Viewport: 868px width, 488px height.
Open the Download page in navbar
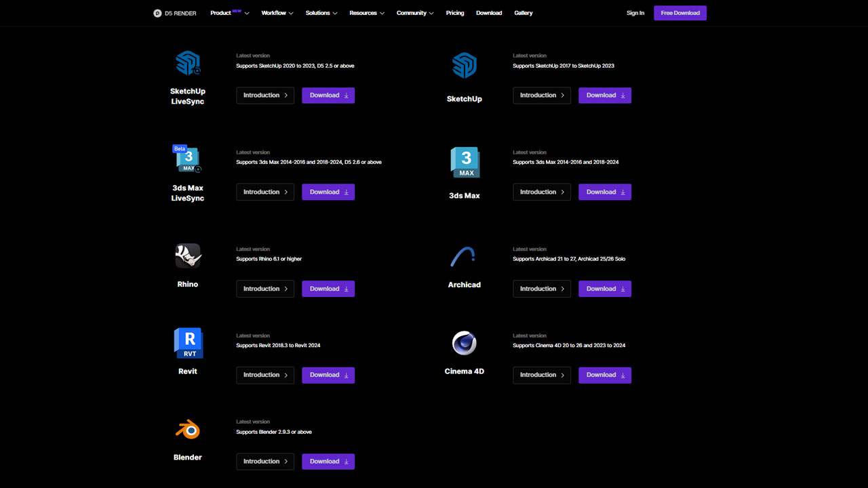coord(489,13)
